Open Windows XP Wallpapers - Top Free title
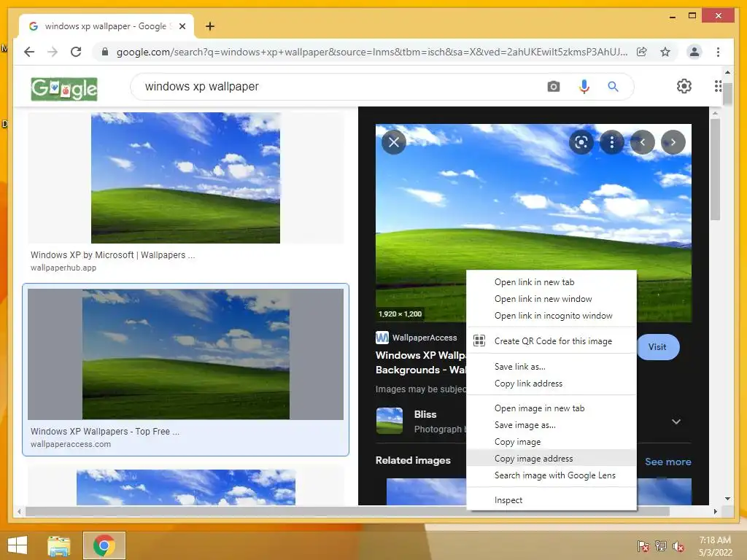Image resolution: width=747 pixels, height=560 pixels. click(x=105, y=431)
